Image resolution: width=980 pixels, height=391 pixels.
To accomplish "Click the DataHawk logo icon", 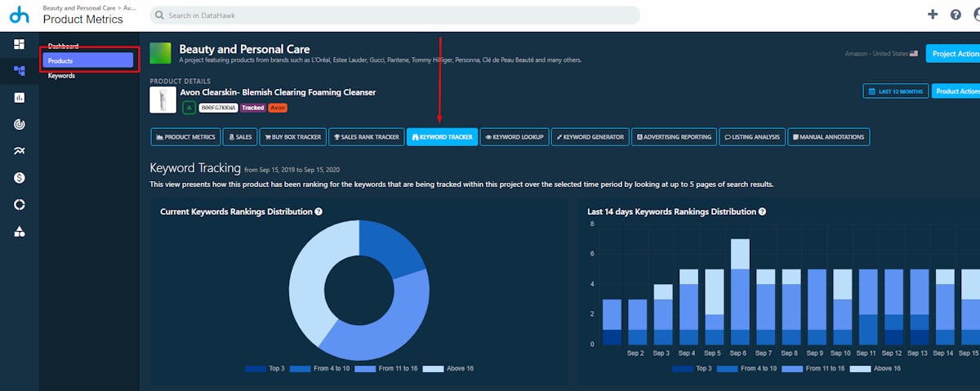I will [19, 14].
